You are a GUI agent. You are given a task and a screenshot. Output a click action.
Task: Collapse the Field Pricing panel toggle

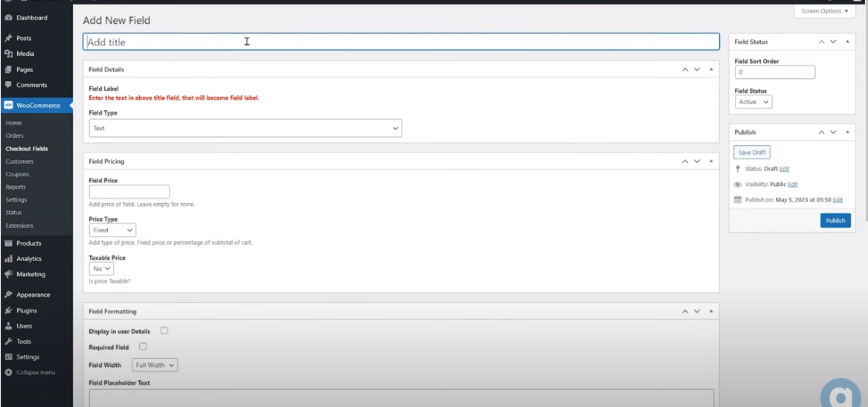point(711,161)
